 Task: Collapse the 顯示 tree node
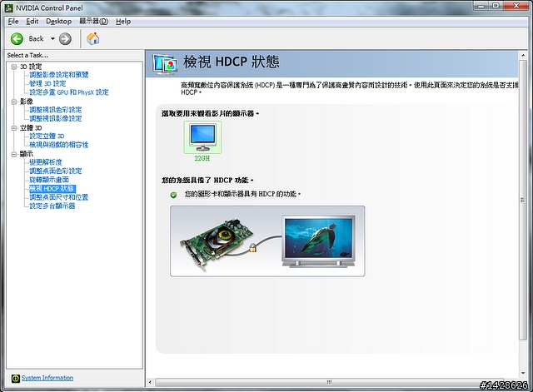click(x=14, y=154)
